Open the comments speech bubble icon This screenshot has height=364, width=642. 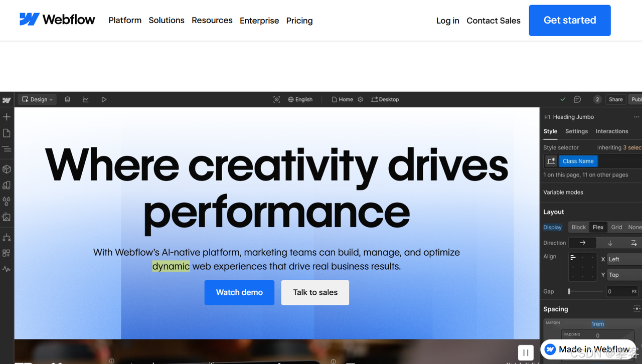tap(577, 99)
